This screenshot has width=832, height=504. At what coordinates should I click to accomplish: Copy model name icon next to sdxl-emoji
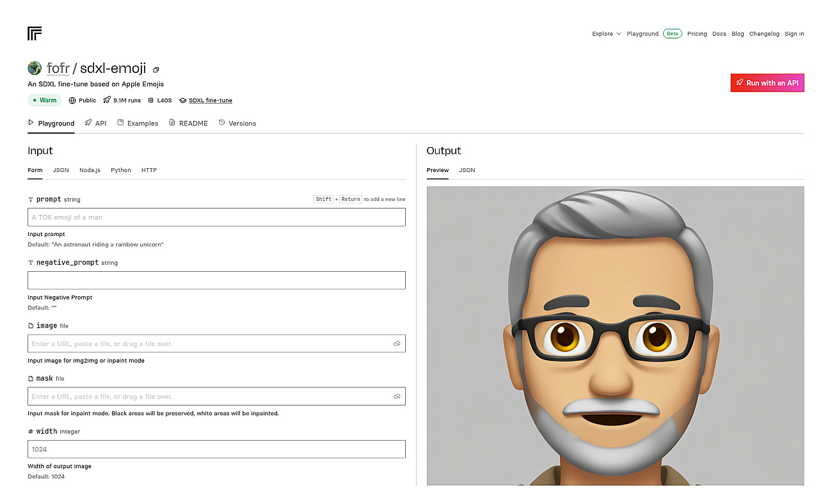tap(156, 69)
